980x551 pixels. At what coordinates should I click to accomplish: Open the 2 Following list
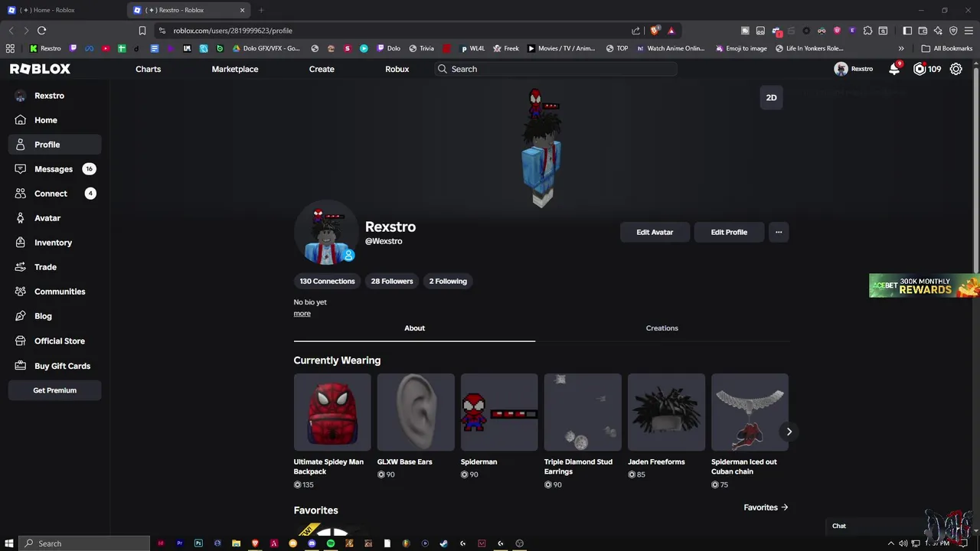[448, 282]
